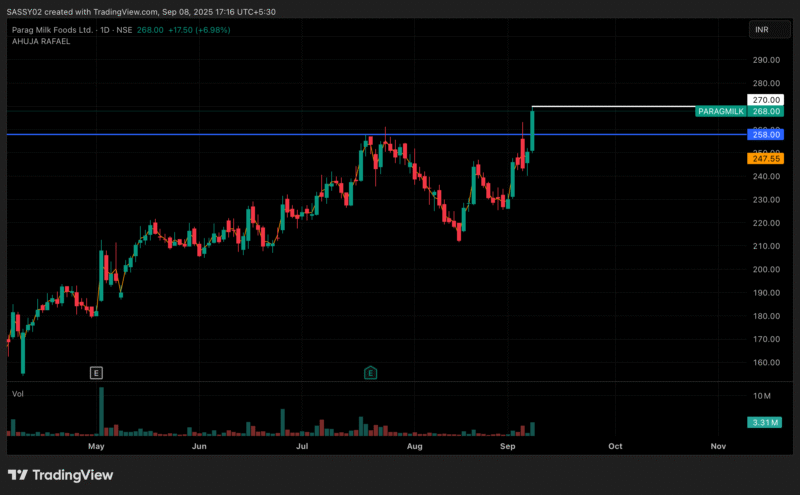The image size is (800, 495).
Task: Open the green earnings 'E' marker in July
Action: coord(370,373)
